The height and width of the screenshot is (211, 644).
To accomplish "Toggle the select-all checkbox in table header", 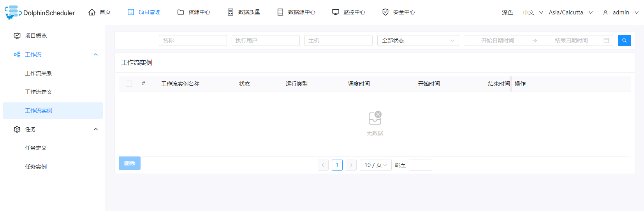I will pos(129,84).
